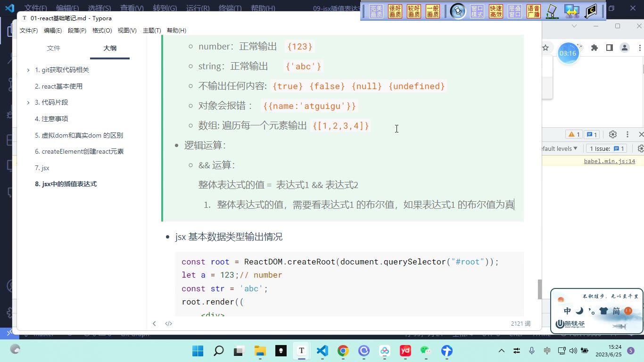The height and width of the screenshot is (362, 644).
Task: Show hidden tray icons chevron
Action: (502, 351)
